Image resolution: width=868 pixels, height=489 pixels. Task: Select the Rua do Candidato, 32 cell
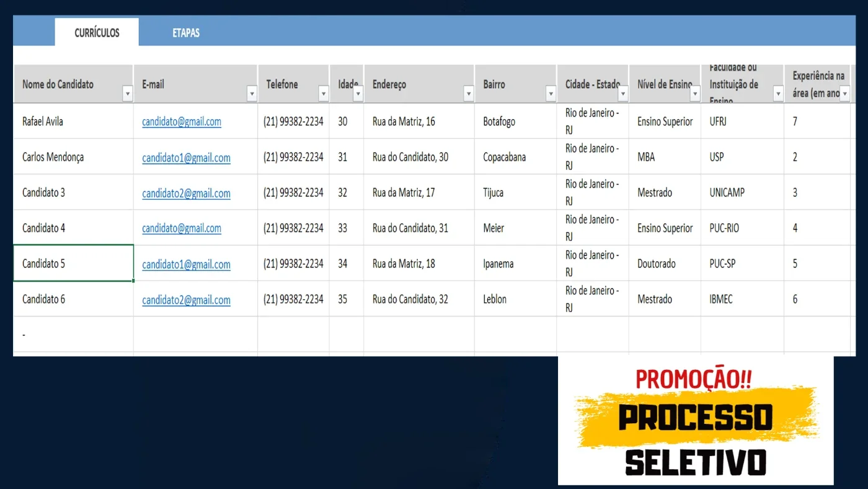pyautogui.click(x=419, y=299)
